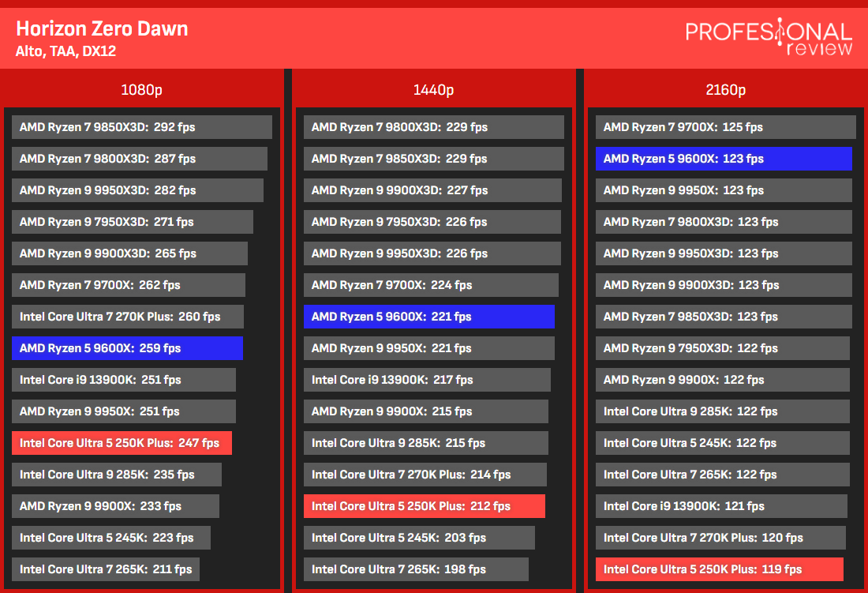Select red Core Ultra 5 250K Plus 119 fps

[720, 569]
